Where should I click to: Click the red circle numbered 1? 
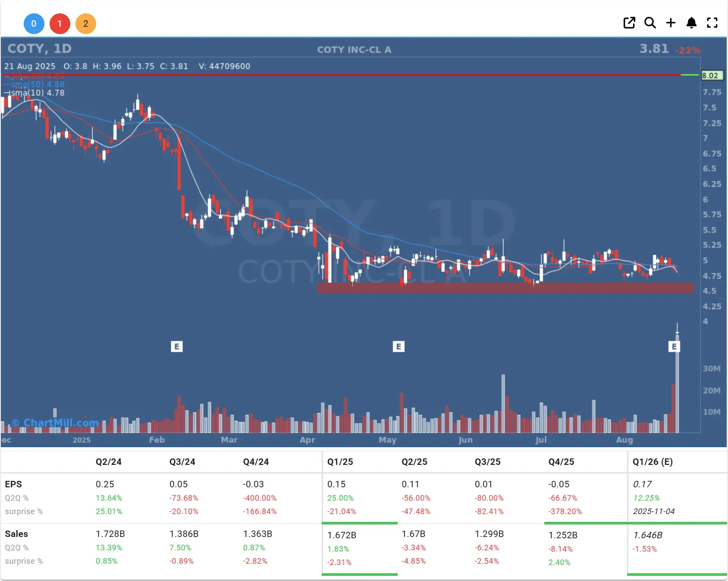coord(60,24)
